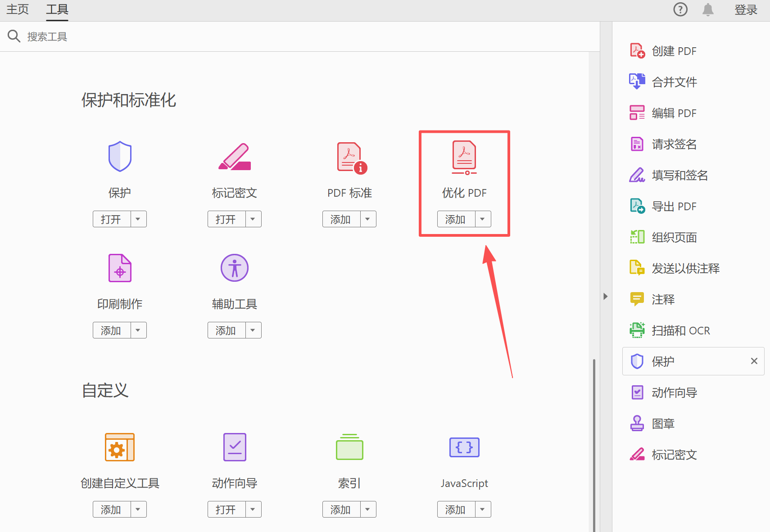This screenshot has width=770, height=532.
Task: Expand the 添加 dropdown under 索引
Action: pos(368,509)
